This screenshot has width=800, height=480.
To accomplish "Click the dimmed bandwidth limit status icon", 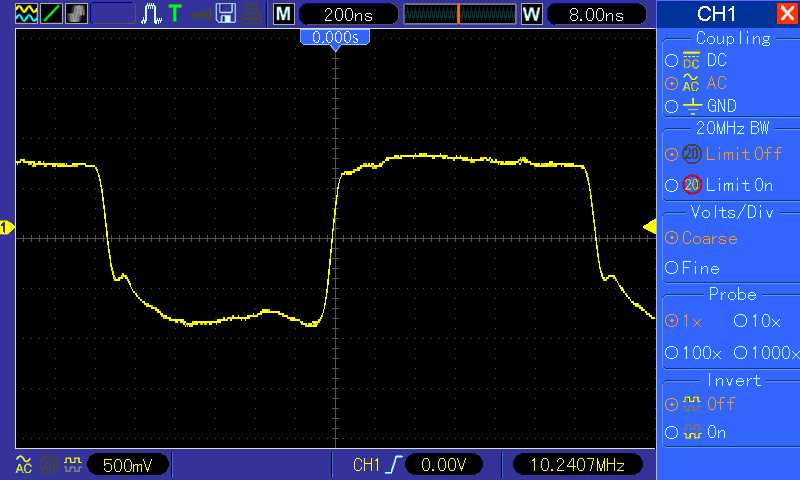I will coord(49,465).
